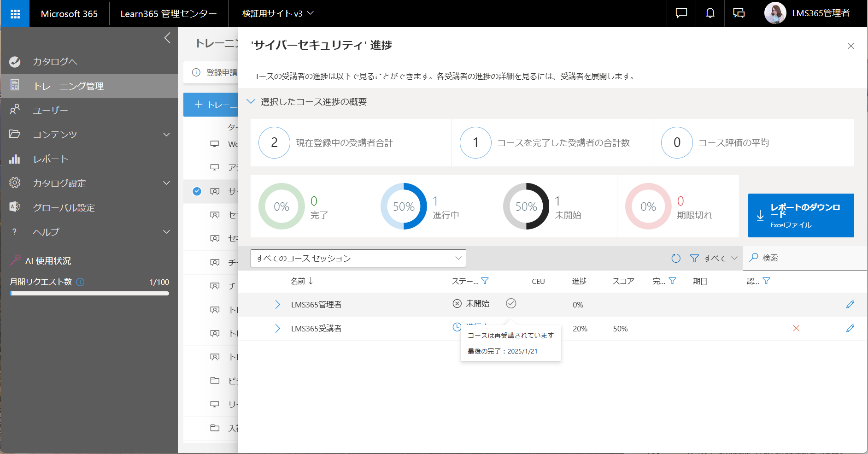
Task: Click the notification bell icon
Action: [710, 13]
